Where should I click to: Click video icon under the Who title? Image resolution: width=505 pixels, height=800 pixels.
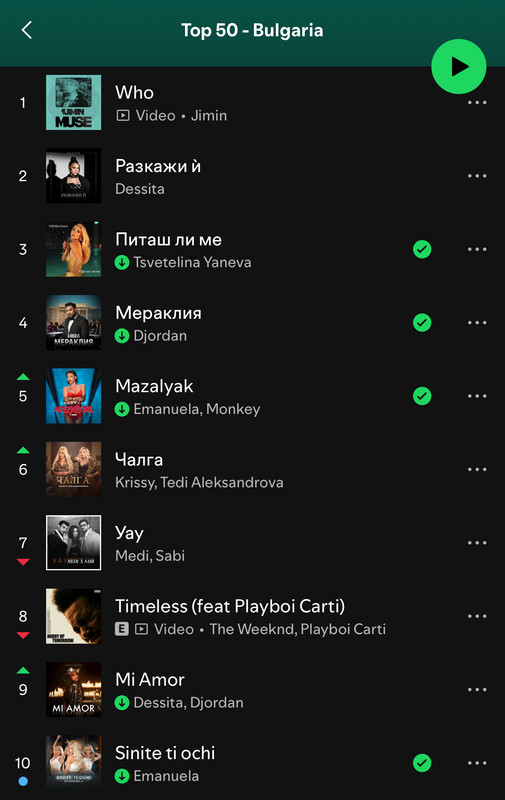123,116
